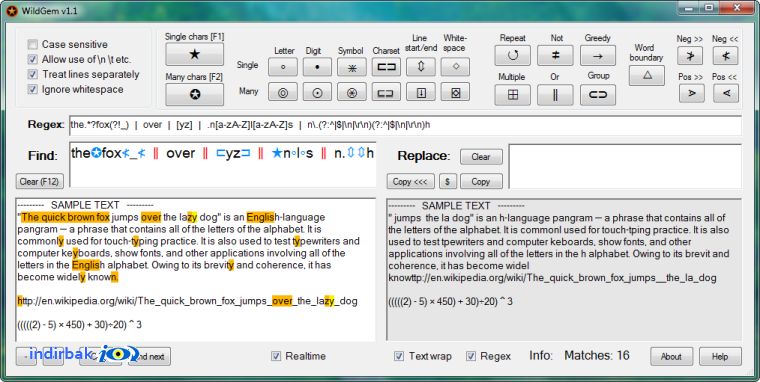Insert a single Symbol token
The height and width of the screenshot is (382, 760).
352,67
